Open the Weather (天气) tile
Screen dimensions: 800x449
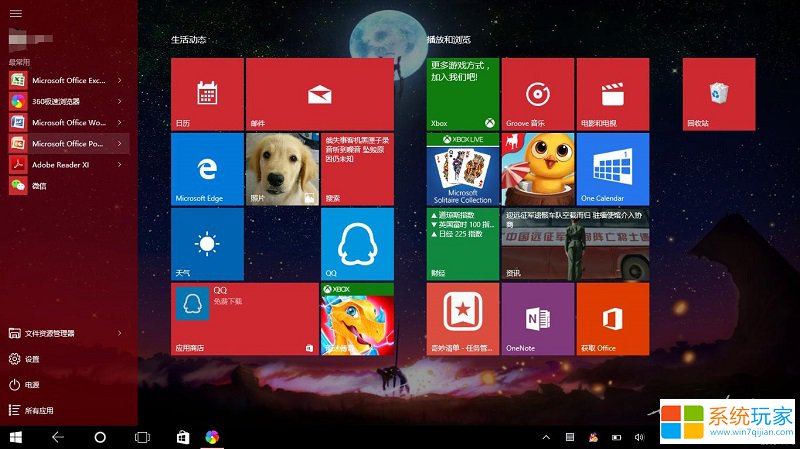[207, 244]
